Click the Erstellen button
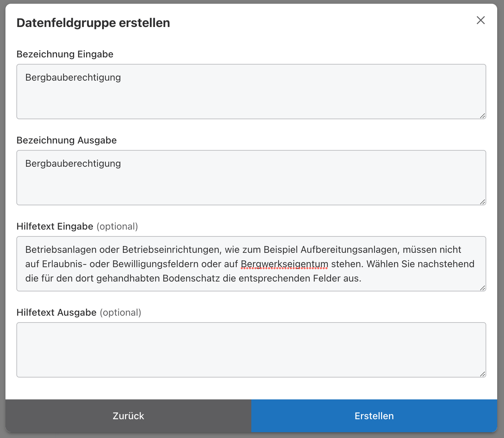The image size is (504, 438). [374, 416]
